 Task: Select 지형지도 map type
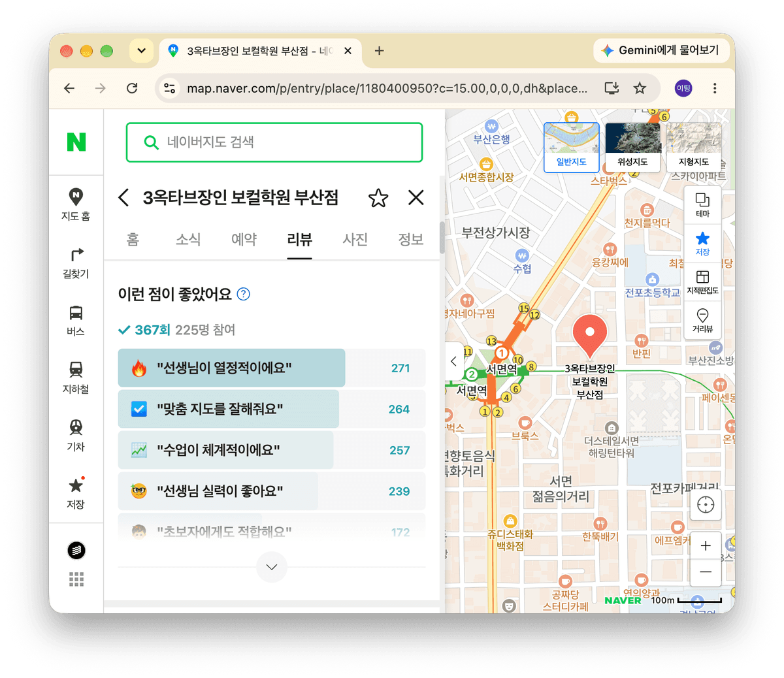(x=694, y=147)
